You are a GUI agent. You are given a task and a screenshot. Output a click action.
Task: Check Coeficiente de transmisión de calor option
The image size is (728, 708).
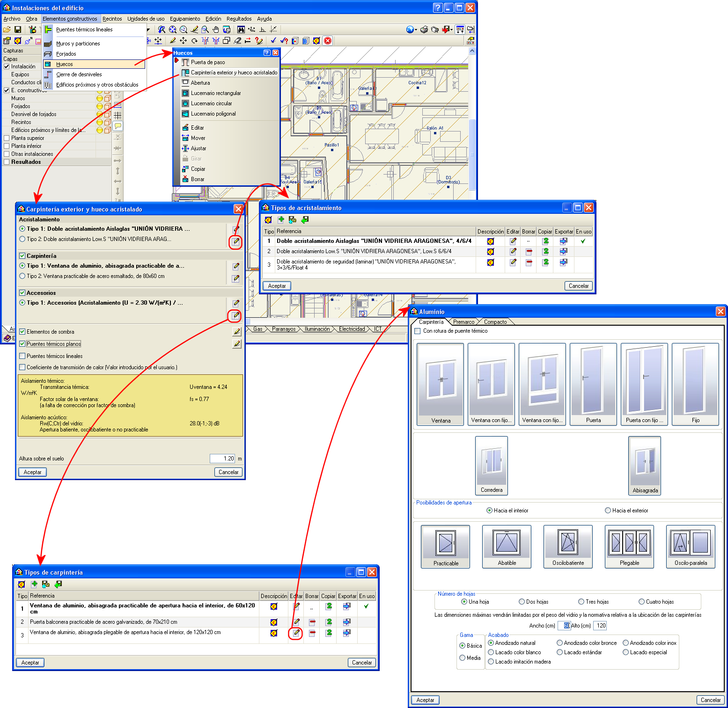22,367
